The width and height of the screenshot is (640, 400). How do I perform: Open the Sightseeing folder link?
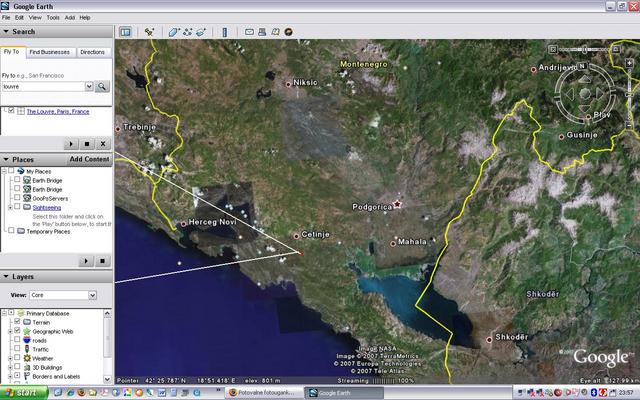(47, 208)
